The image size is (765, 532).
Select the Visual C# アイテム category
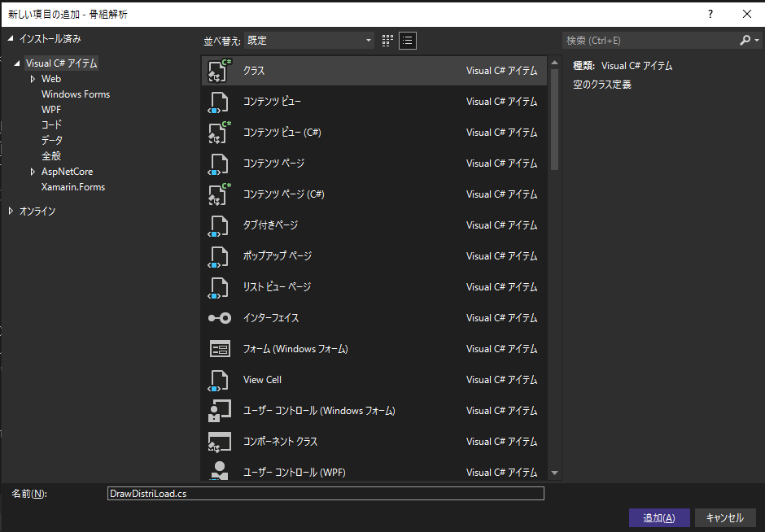(x=62, y=63)
